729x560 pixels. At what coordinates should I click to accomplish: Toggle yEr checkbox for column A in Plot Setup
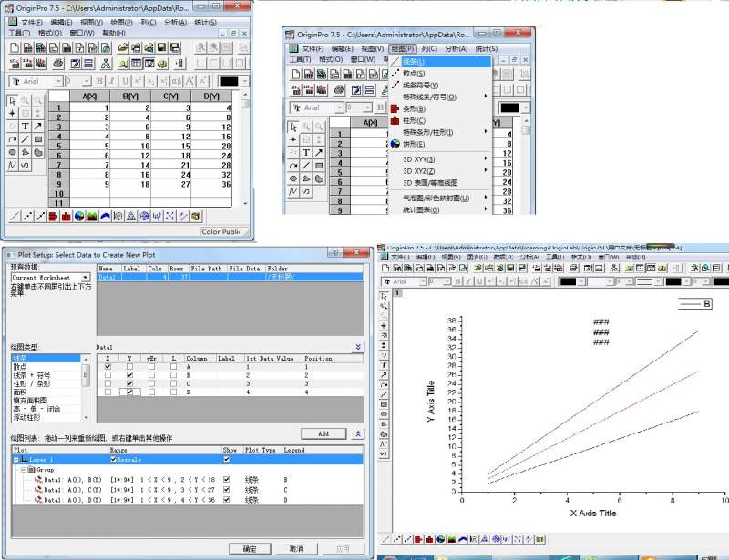(x=151, y=367)
